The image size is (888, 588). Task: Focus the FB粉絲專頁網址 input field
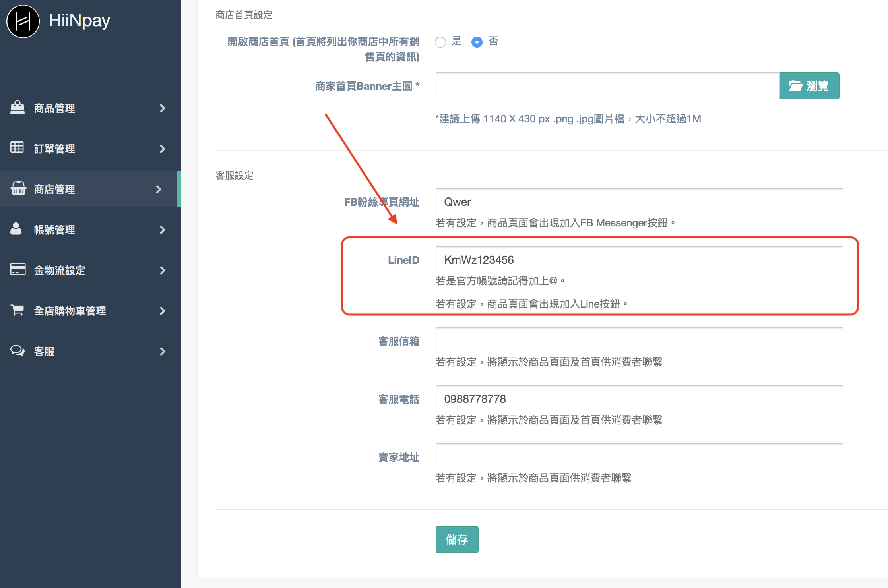tap(639, 202)
